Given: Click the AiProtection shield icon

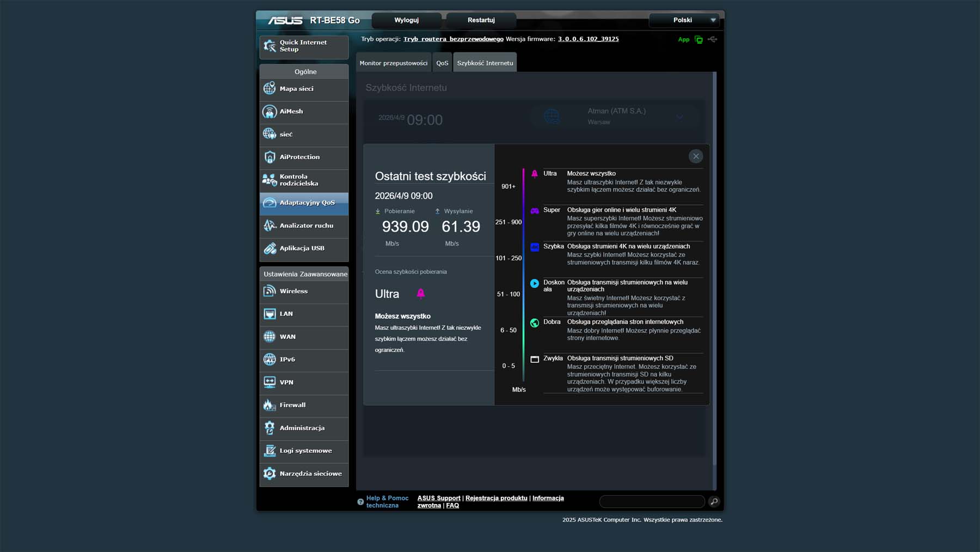Looking at the screenshot, I should coord(269,157).
